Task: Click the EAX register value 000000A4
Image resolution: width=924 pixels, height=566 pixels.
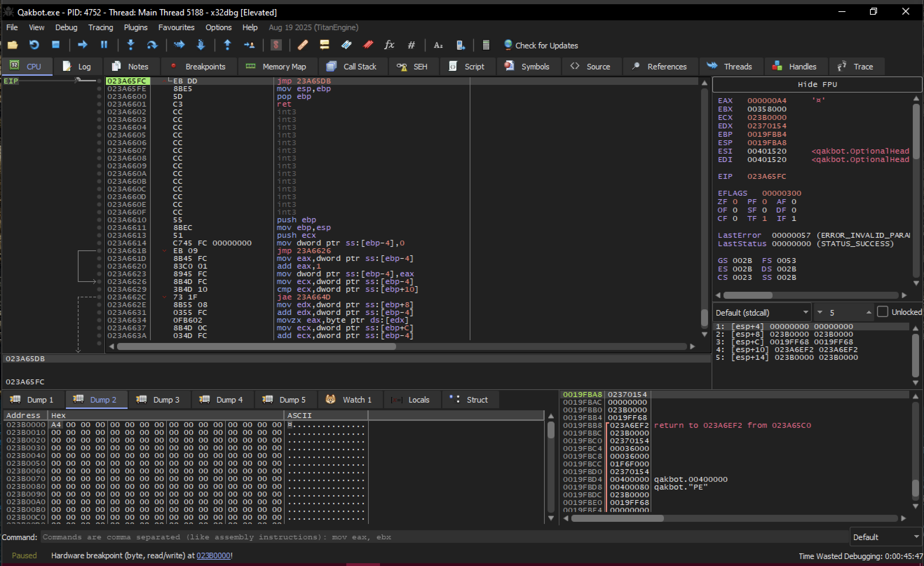Action: [767, 101]
